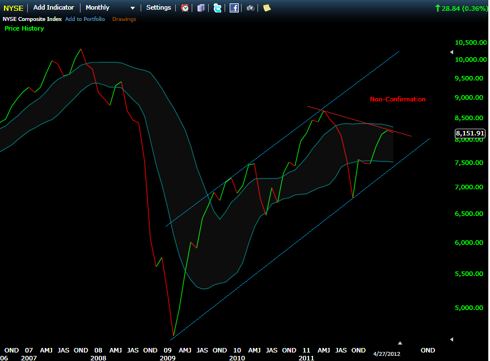This screenshot has height=361, width=490.
Task: Click the 6,000.00 price axis label
Action: click(x=469, y=243)
